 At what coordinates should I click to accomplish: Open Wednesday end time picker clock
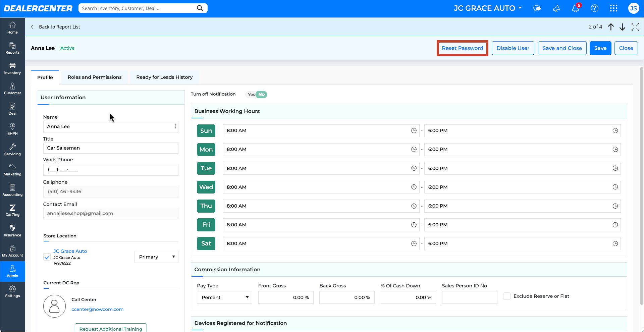pyautogui.click(x=615, y=187)
